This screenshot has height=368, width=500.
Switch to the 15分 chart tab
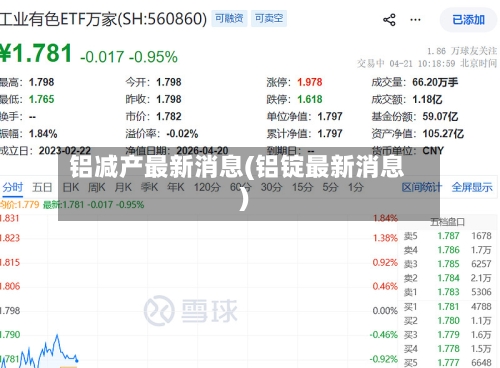click(302, 187)
